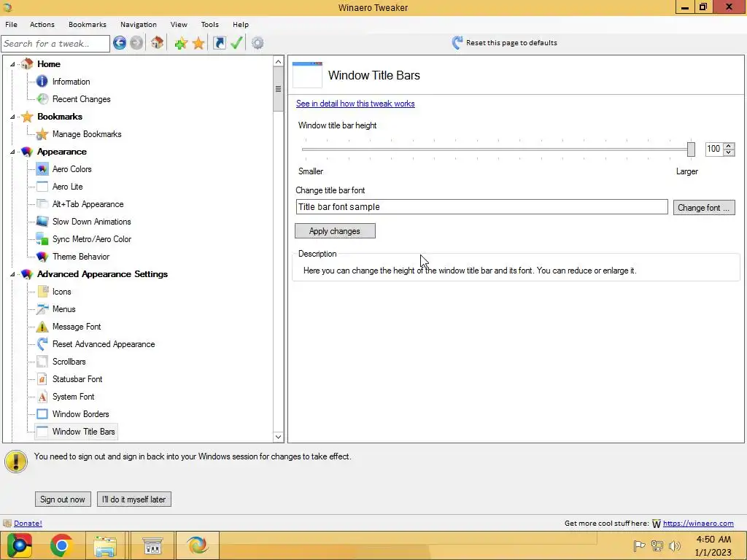The height and width of the screenshot is (560, 747).
Task: Add bookmark with green plus star icon
Action: coord(181,43)
